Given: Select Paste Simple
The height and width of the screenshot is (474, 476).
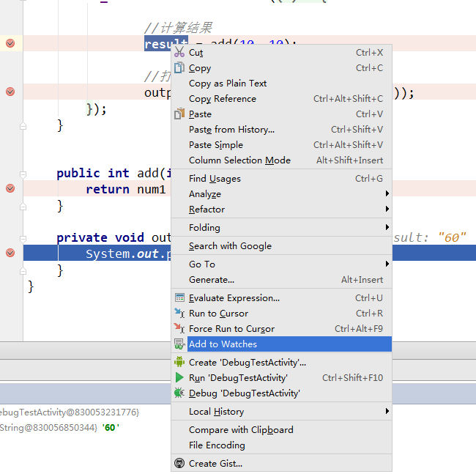Looking at the screenshot, I should (x=281, y=145).
